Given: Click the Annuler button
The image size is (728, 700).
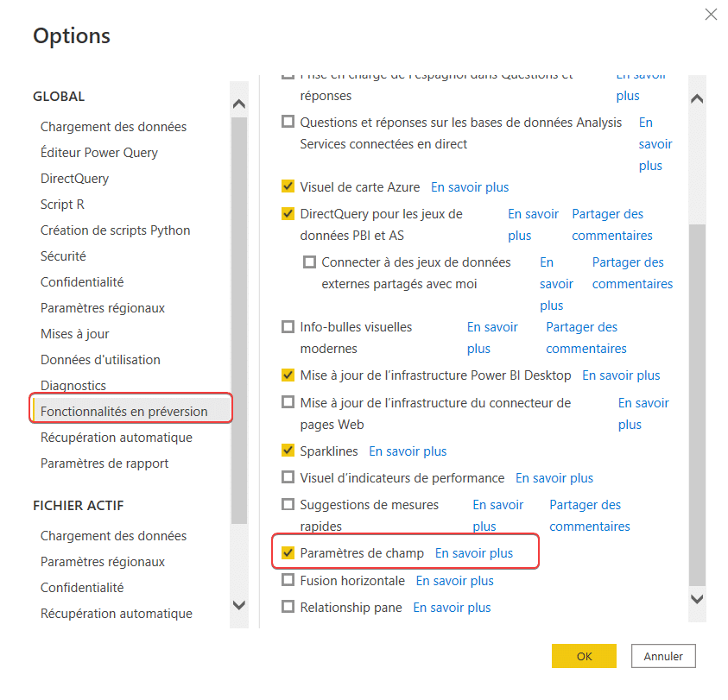Looking at the screenshot, I should 663,656.
